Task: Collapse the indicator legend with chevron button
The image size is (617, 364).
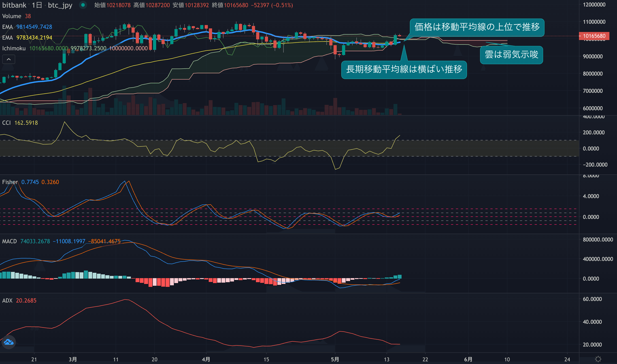Action: point(9,59)
